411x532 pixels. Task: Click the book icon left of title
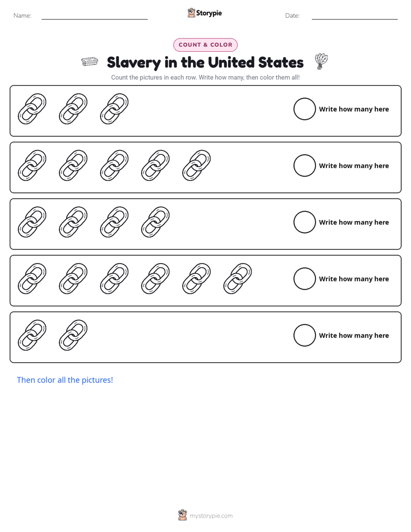coord(90,62)
